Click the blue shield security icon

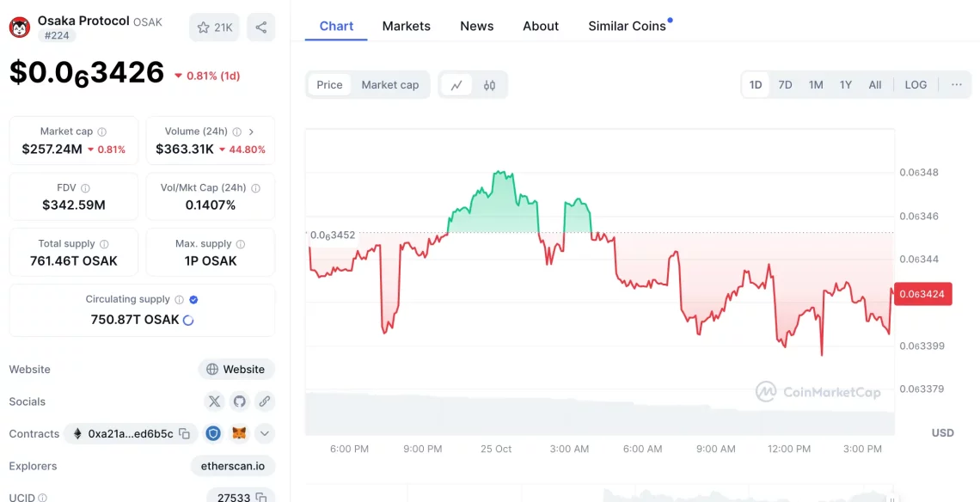point(213,434)
